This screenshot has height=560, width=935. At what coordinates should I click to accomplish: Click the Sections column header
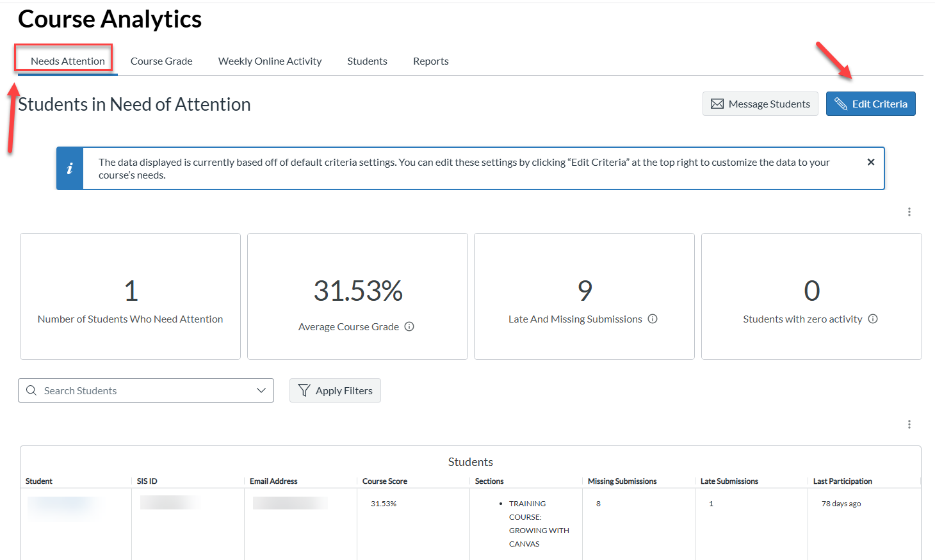point(489,481)
